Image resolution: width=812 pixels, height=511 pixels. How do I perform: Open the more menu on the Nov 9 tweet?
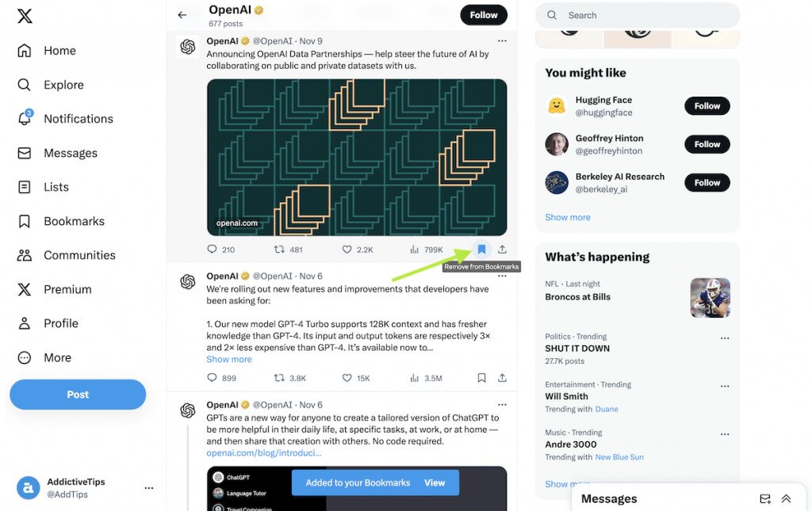(502, 41)
